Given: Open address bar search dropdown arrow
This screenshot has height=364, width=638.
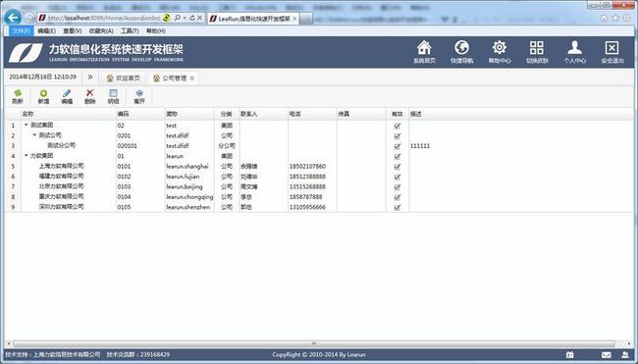Looking at the screenshot, I should [185, 18].
